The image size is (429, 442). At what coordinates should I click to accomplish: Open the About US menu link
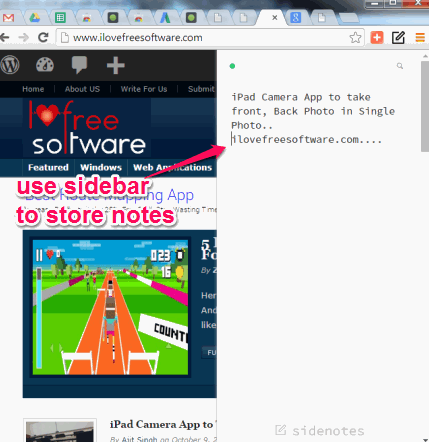(82, 89)
